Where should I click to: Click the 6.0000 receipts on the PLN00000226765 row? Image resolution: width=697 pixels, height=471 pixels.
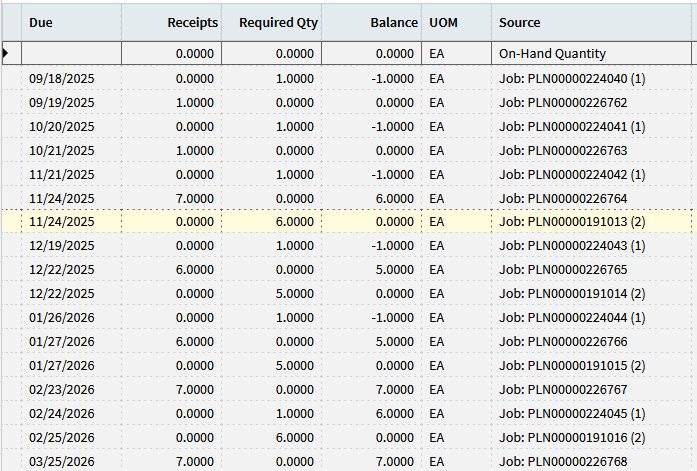pos(172,270)
